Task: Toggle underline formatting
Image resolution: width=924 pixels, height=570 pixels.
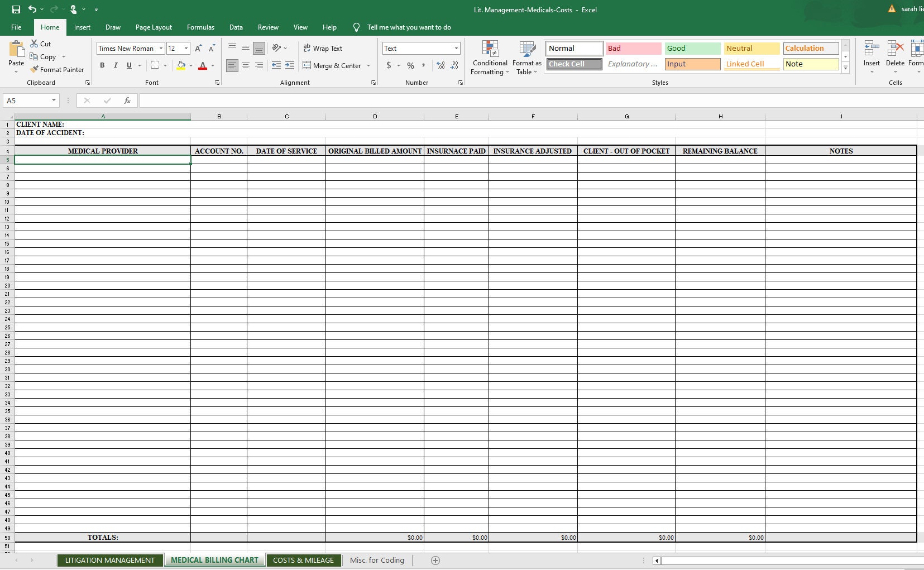Action: pyautogui.click(x=128, y=65)
